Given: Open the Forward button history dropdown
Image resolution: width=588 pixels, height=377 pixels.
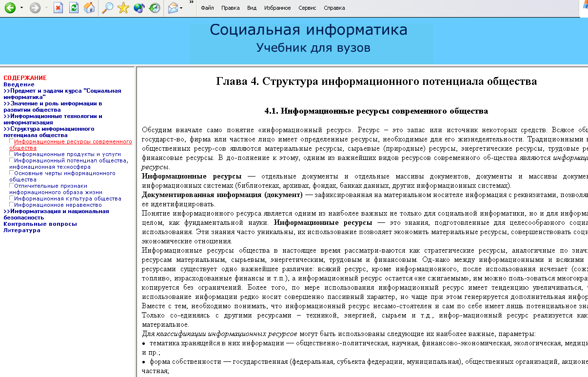Looking at the screenshot, I should pyautogui.click(x=46, y=8).
